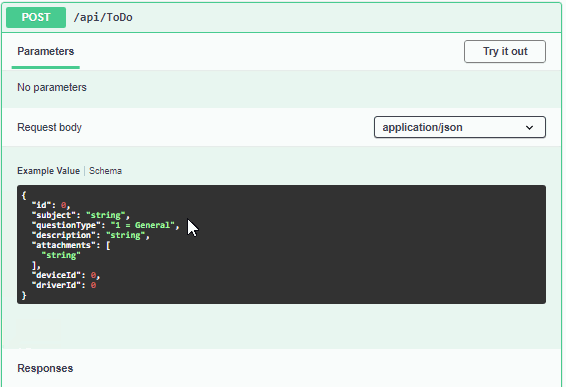The image size is (566, 387).
Task: Click the questionType "1 = General" value
Action: point(143,225)
